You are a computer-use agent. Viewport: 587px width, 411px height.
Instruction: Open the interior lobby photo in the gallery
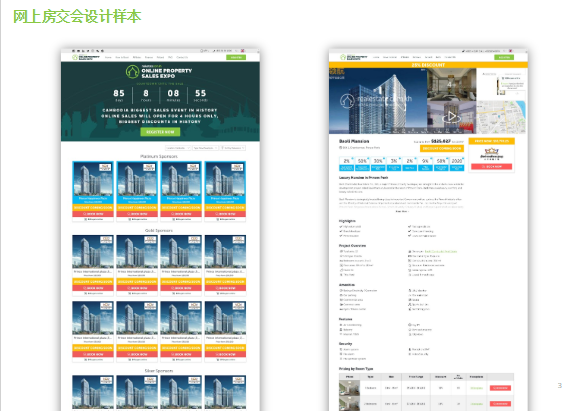pos(451,85)
